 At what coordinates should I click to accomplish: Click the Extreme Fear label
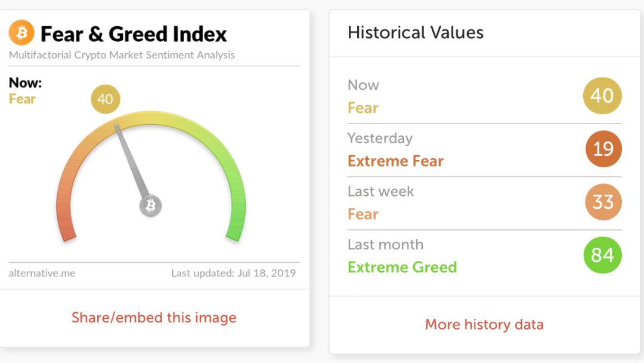pyautogui.click(x=395, y=161)
